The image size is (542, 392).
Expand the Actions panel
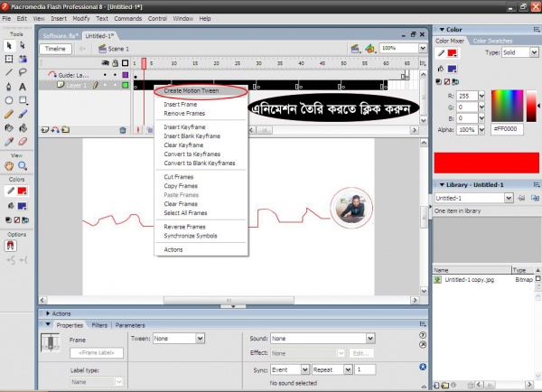(x=48, y=313)
